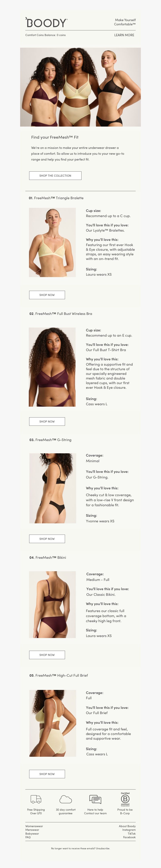The width and height of the screenshot is (161, 868).
Task: Click the contact our team chat icon
Action: point(95,799)
